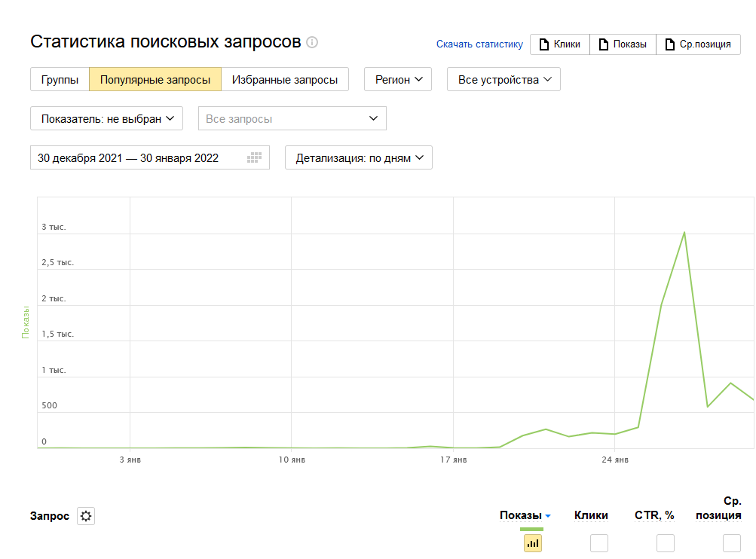Open the Детализация: по дням dropdown
The height and width of the screenshot is (559, 756).
(359, 157)
